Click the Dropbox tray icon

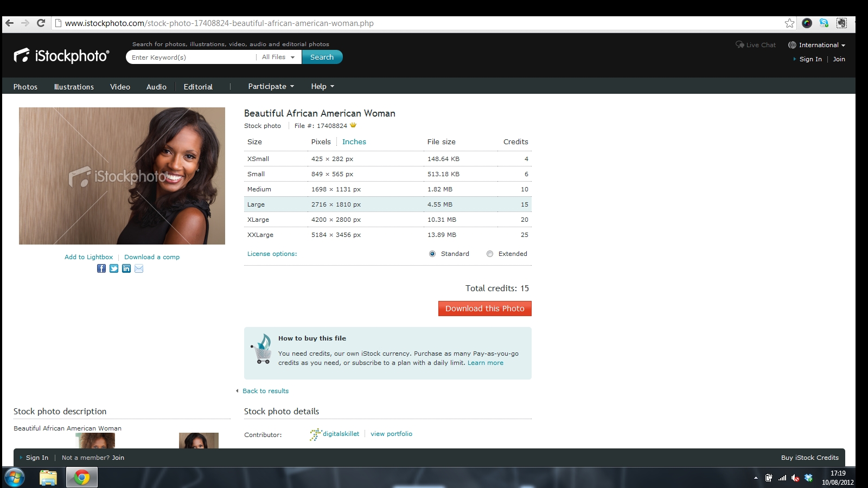tap(808, 478)
